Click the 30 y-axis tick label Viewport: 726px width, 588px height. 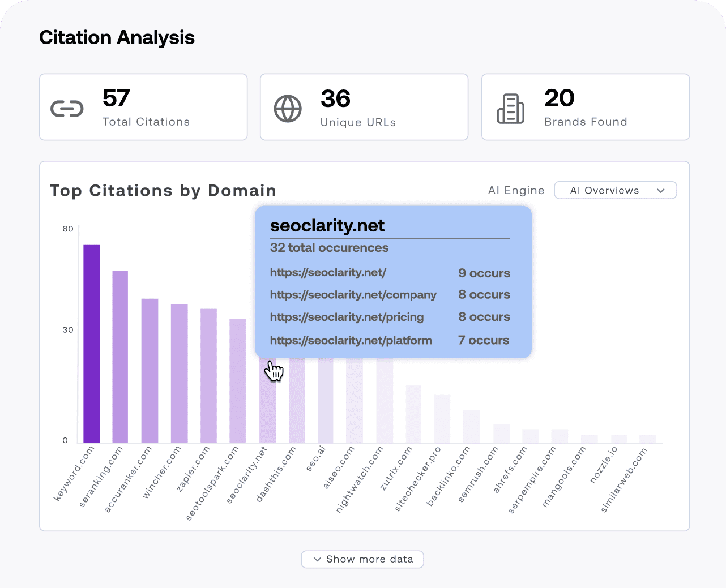coord(68,329)
